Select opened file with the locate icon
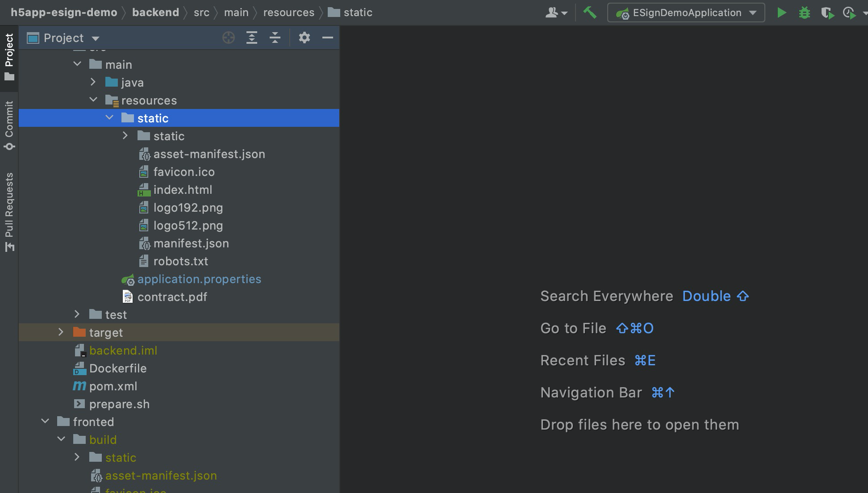Viewport: 868px width, 493px height. pyautogui.click(x=229, y=38)
